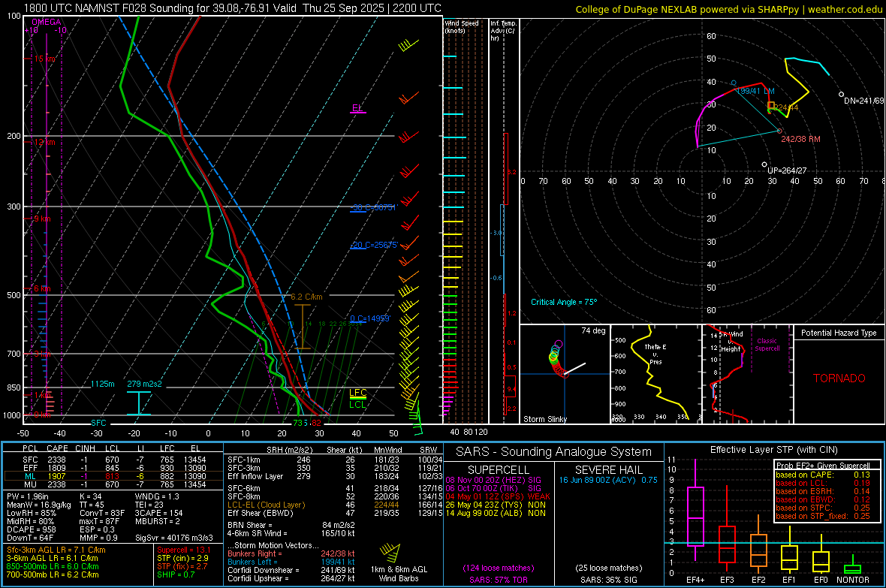
Task: Click 'Supercell = 13.1' index
Action: point(184,550)
